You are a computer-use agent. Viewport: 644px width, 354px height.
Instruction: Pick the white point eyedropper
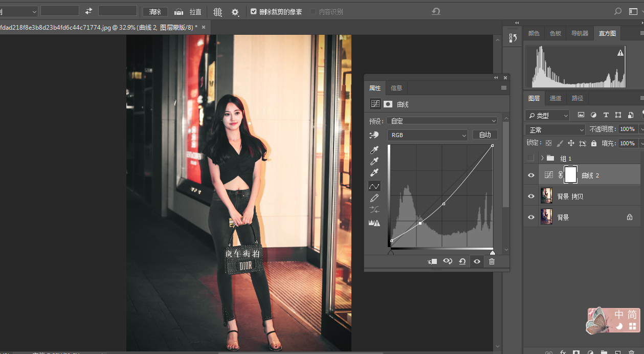[x=374, y=173]
